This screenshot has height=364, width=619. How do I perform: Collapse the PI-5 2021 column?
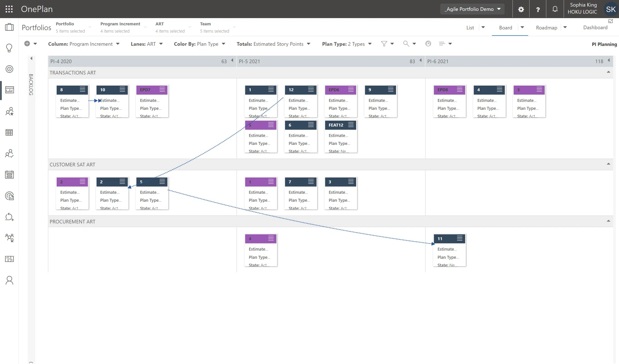(421, 60)
